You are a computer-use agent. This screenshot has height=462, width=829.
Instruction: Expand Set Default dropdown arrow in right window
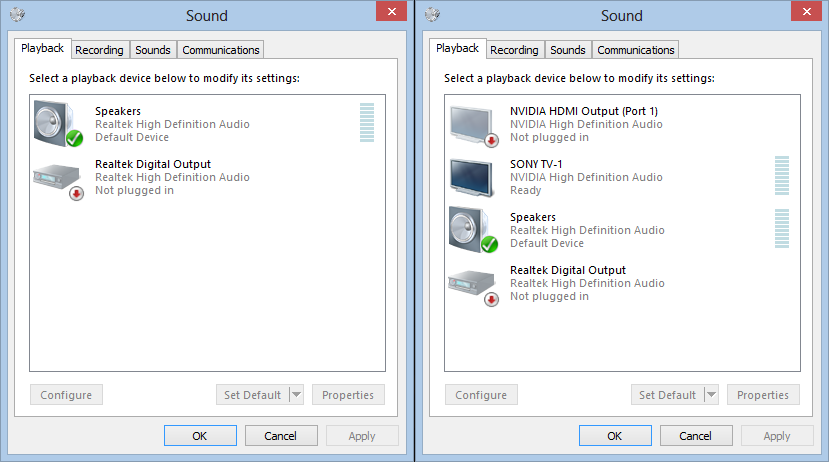711,395
